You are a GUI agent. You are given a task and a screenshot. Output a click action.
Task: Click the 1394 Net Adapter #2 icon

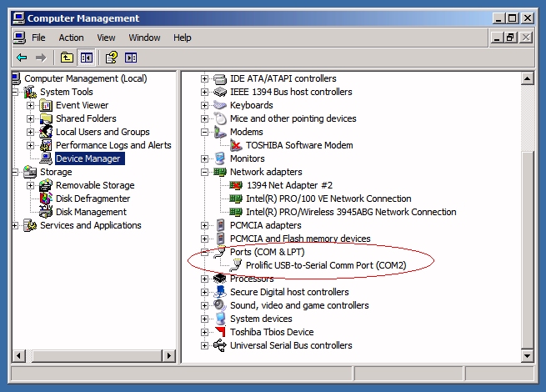(x=236, y=185)
